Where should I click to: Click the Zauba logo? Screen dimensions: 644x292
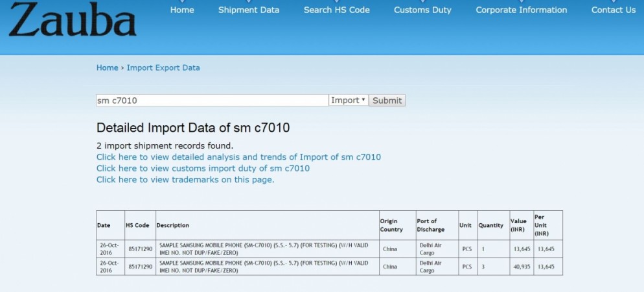73,19
